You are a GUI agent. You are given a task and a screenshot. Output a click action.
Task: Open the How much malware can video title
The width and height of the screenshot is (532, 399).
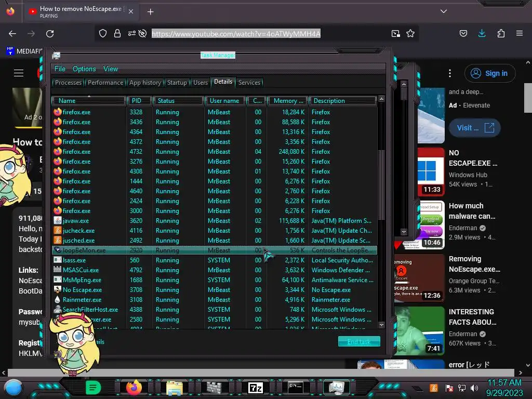472,211
